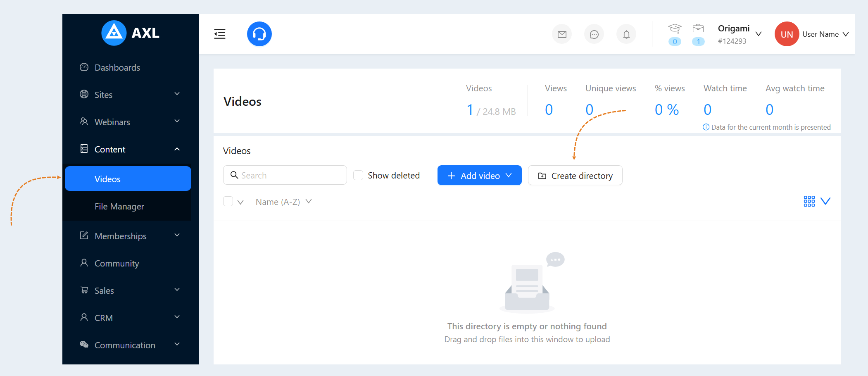
Task: Click the graduation cap icon
Action: tap(675, 29)
